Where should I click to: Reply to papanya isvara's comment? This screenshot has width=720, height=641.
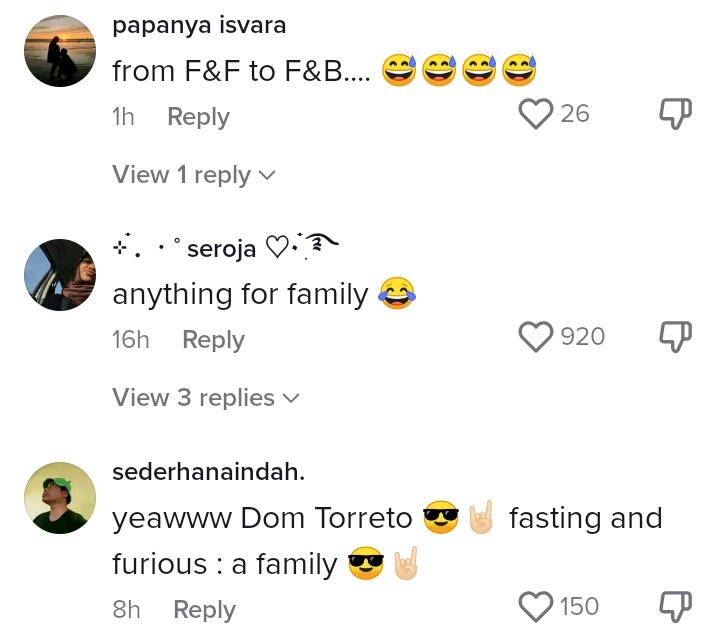pyautogui.click(x=198, y=117)
